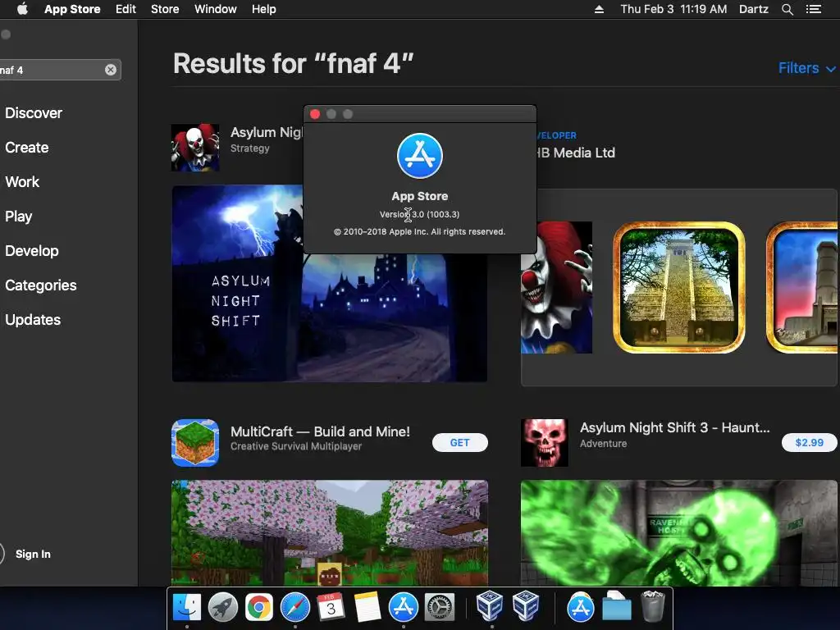Open the Trash in dock

click(x=652, y=606)
